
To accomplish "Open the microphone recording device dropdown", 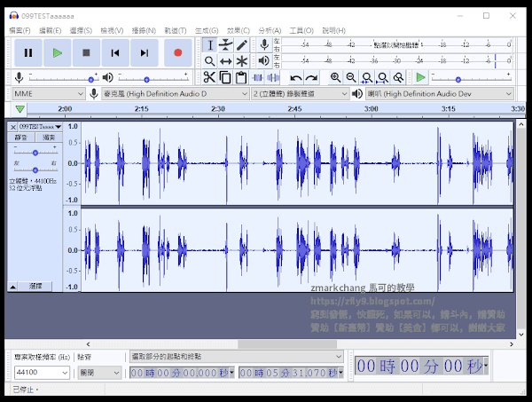I will point(176,94).
